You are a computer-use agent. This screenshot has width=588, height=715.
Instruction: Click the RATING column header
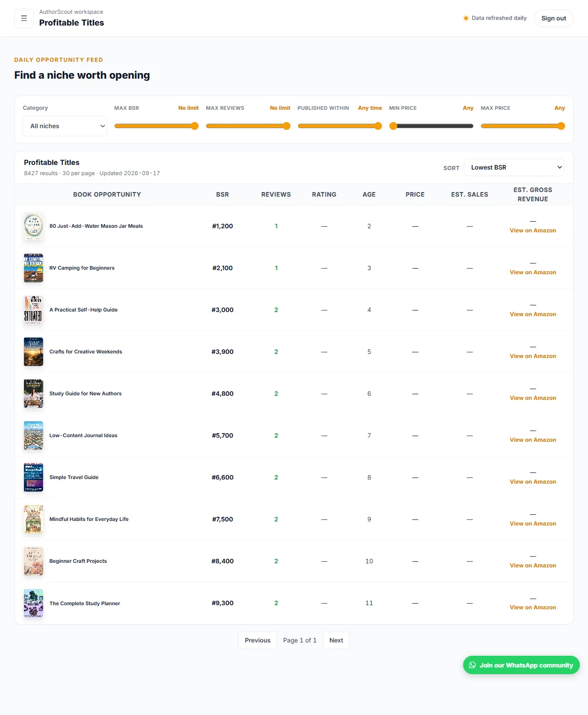[x=324, y=195]
